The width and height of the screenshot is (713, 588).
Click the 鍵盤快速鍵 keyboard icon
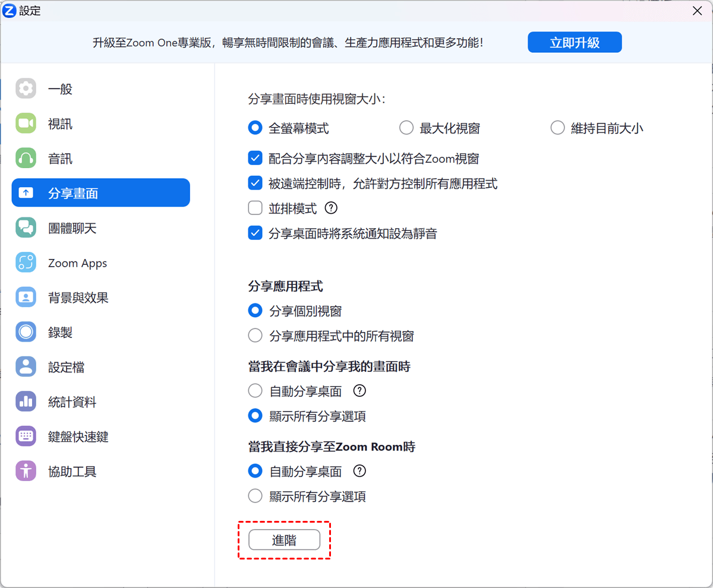[x=26, y=437]
